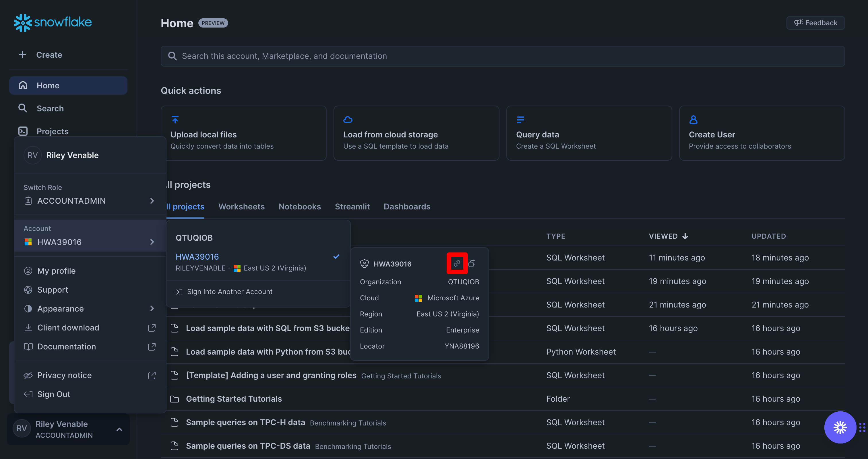Click the document icon for Template Adding a user

[174, 375]
